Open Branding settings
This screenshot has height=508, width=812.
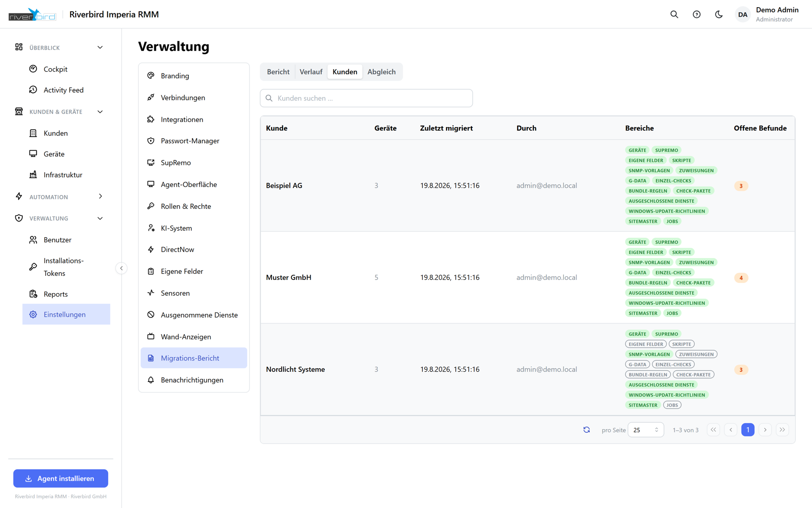click(x=194, y=76)
